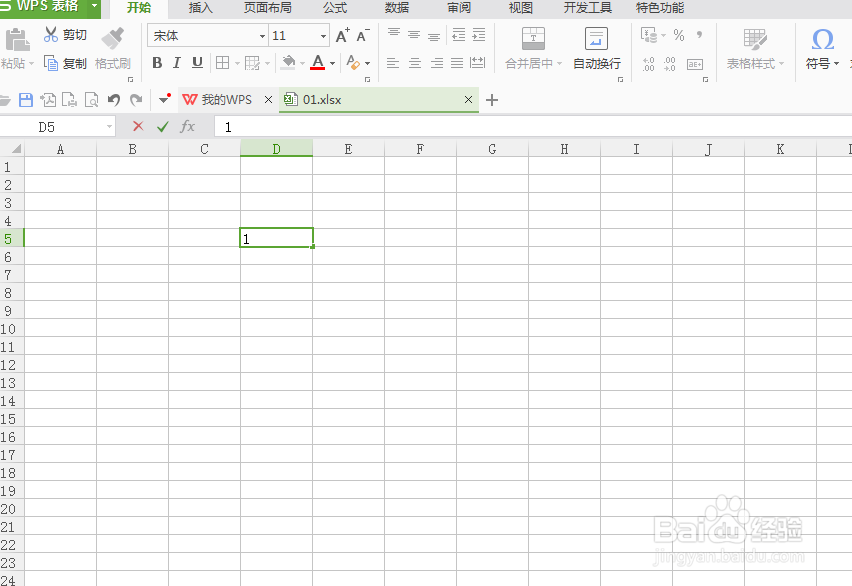
Task: Switch to the 公式 ribbon tab
Action: (x=335, y=8)
